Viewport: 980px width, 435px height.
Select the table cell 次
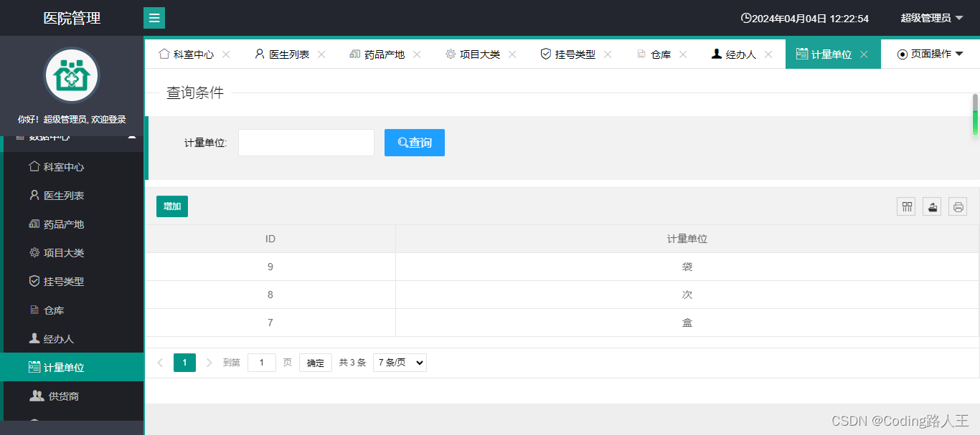click(687, 295)
